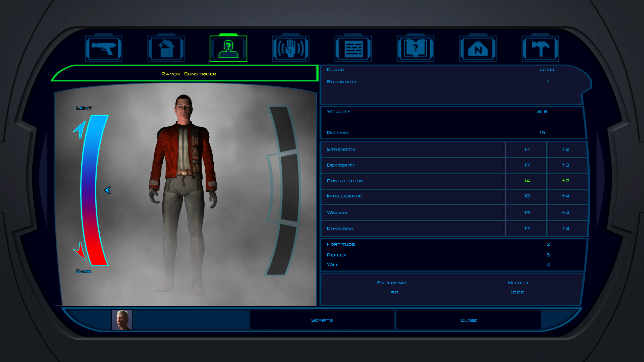
Task: Click the Will save label
Action: point(333,265)
